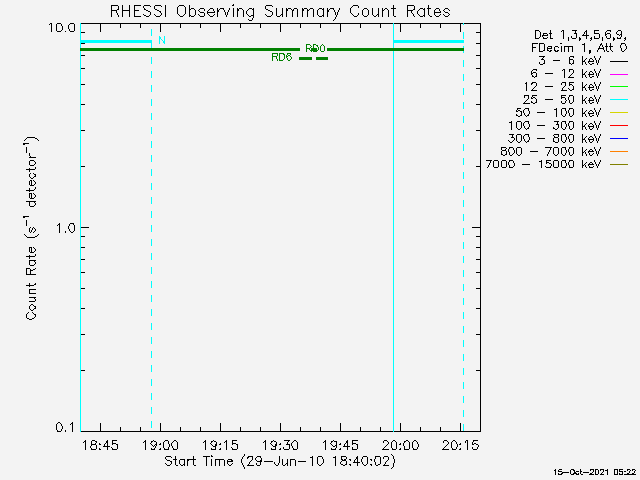This screenshot has width=640, height=480.
Task: Click the RD6 flag label
Action: click(x=282, y=58)
